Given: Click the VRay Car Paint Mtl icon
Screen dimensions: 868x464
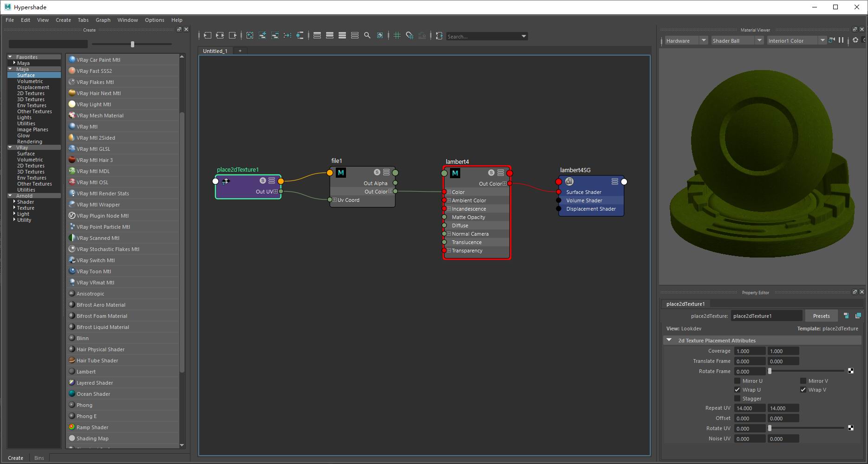Looking at the screenshot, I should (72, 59).
